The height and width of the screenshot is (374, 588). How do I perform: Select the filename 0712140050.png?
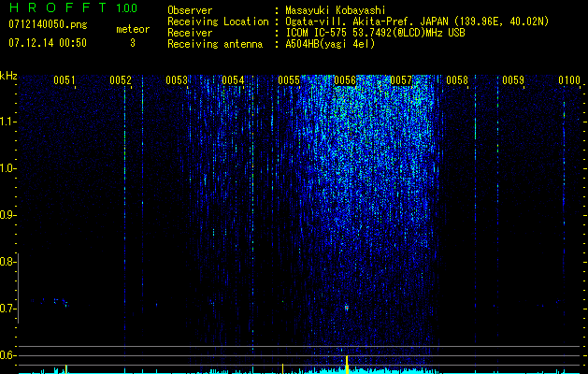click(48, 25)
